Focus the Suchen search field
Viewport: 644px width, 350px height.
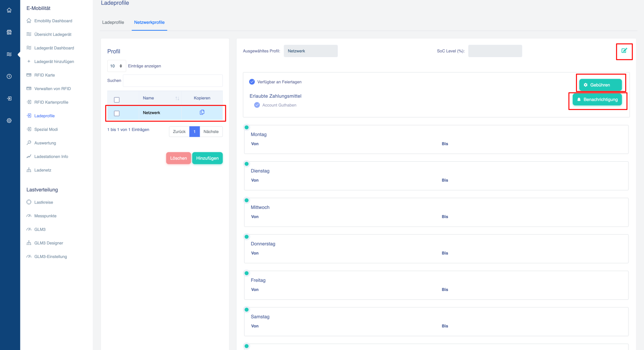click(172, 81)
